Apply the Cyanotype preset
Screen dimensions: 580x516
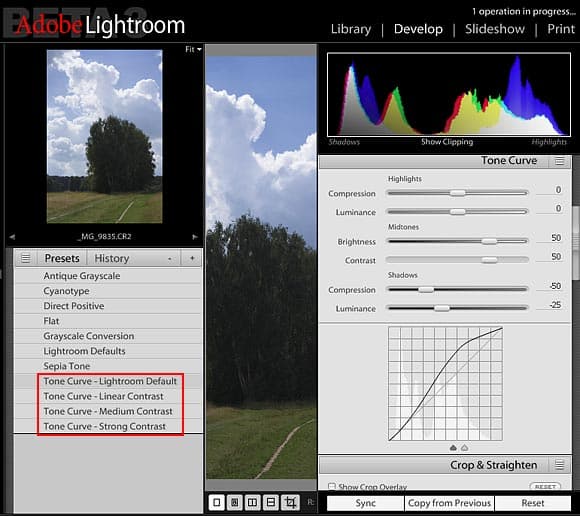[108, 291]
